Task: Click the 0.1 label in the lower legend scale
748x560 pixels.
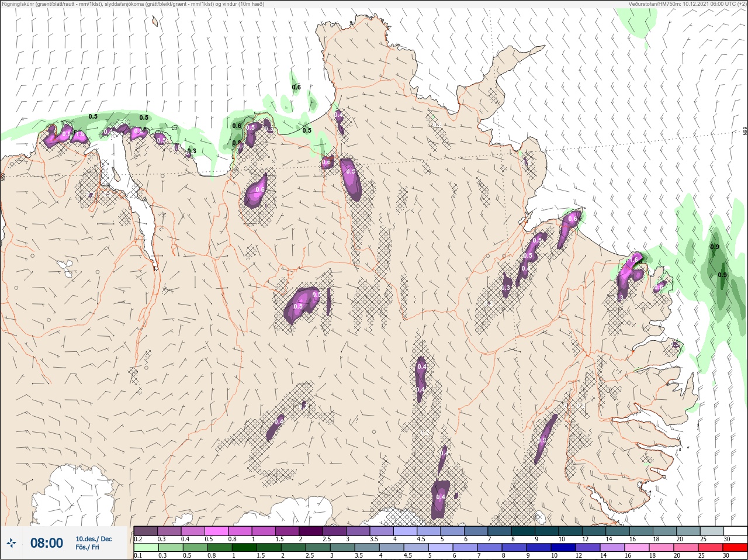Action: click(138, 555)
